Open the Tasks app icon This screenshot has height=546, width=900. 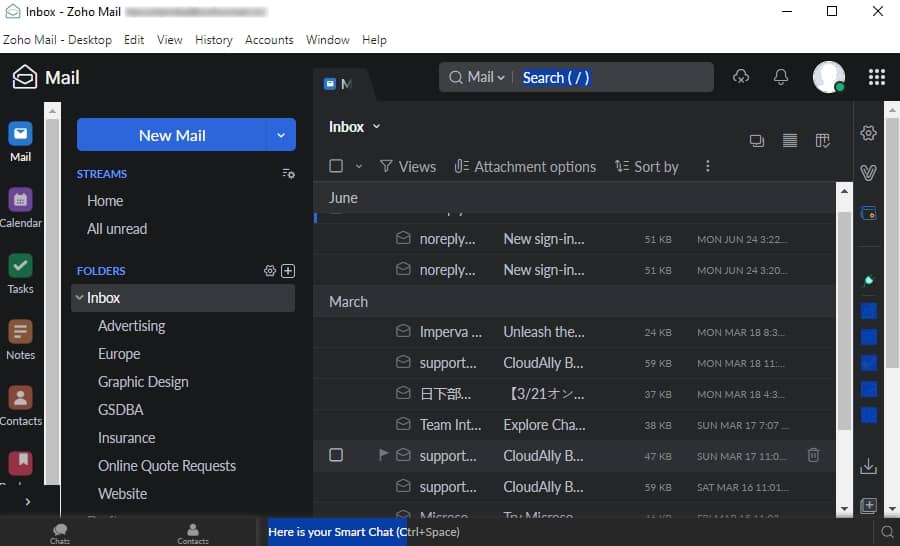coord(20,274)
